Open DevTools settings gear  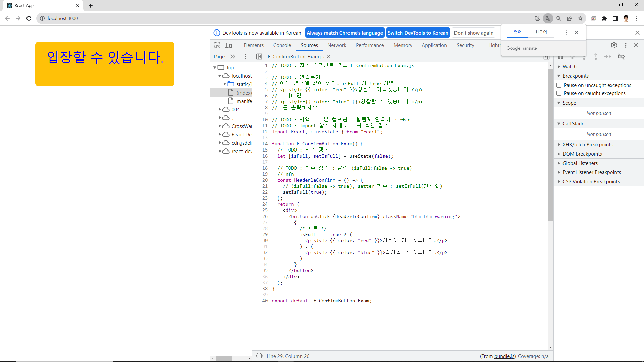point(614,45)
